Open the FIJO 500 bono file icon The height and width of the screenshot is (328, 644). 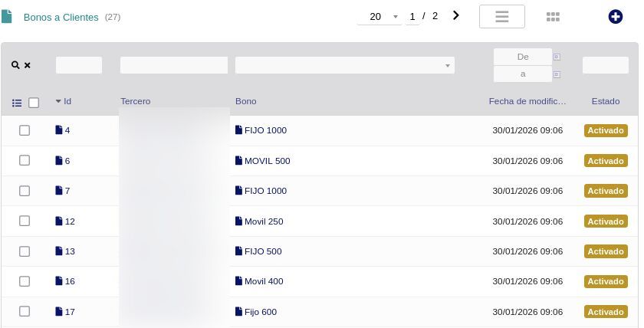(238, 251)
